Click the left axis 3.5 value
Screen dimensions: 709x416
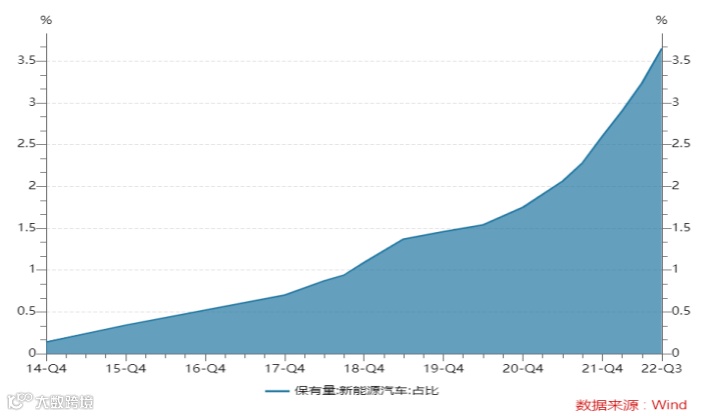click(27, 60)
